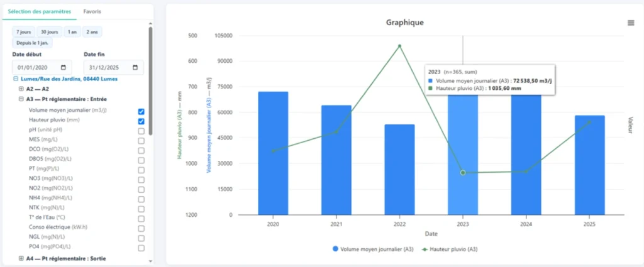Open the chart hamburger menu icon
This screenshot has width=644, height=267.
coord(631,23)
